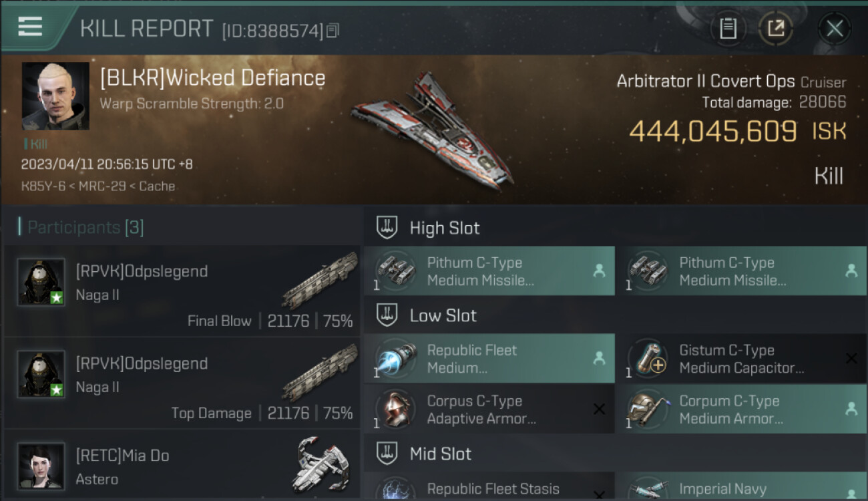The image size is (868, 501).
Task: Select the Corpus C-Type Adaptive Armor module
Action: pos(489,409)
